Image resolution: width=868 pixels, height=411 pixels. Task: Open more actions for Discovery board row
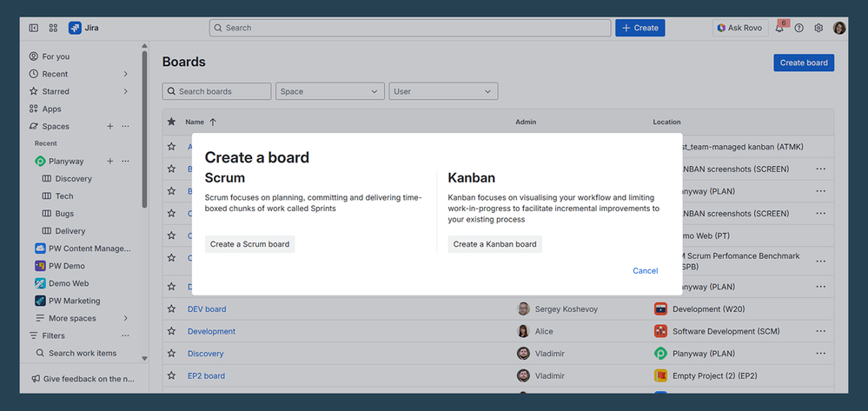pos(820,354)
